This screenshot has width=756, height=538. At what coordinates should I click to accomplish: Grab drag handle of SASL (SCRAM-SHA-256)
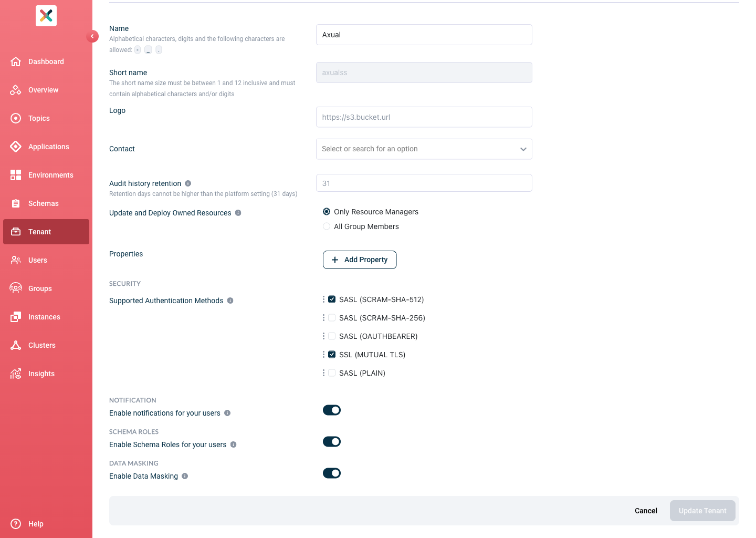[x=323, y=318]
